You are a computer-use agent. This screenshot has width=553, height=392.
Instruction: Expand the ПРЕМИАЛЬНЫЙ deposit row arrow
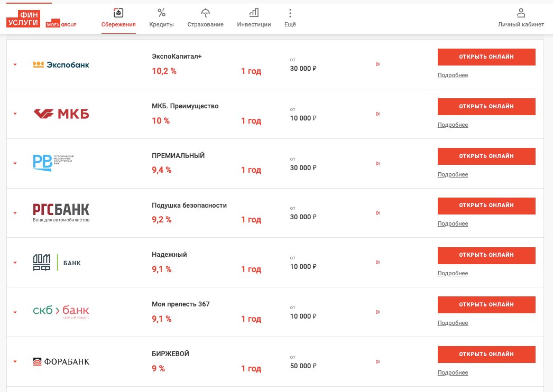[15, 164]
